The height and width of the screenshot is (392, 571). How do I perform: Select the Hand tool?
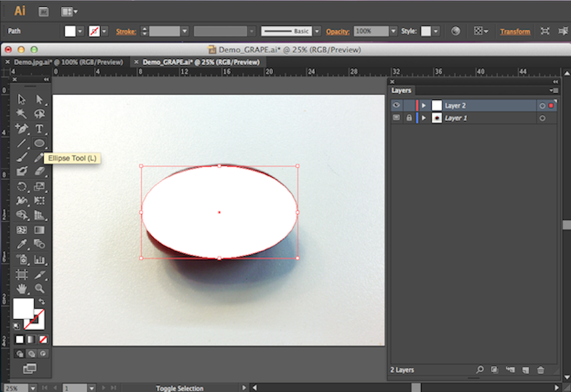click(22, 288)
